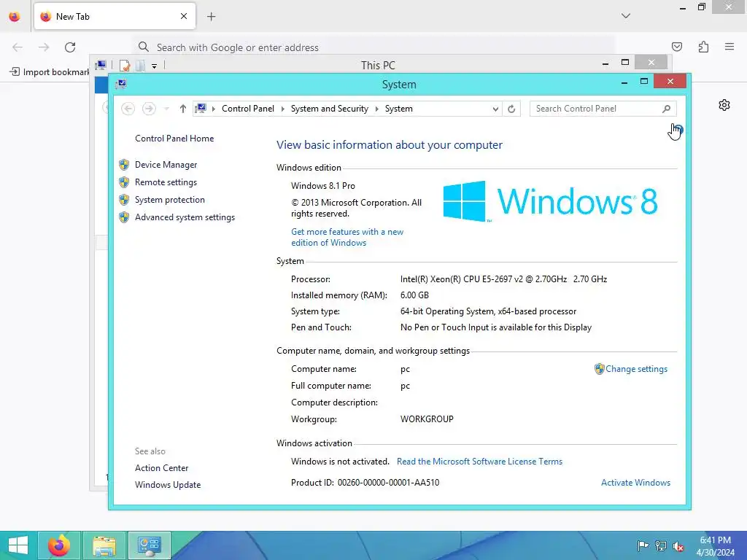The height and width of the screenshot is (560, 747).
Task: Click the network icon in system tray
Action: click(x=661, y=545)
